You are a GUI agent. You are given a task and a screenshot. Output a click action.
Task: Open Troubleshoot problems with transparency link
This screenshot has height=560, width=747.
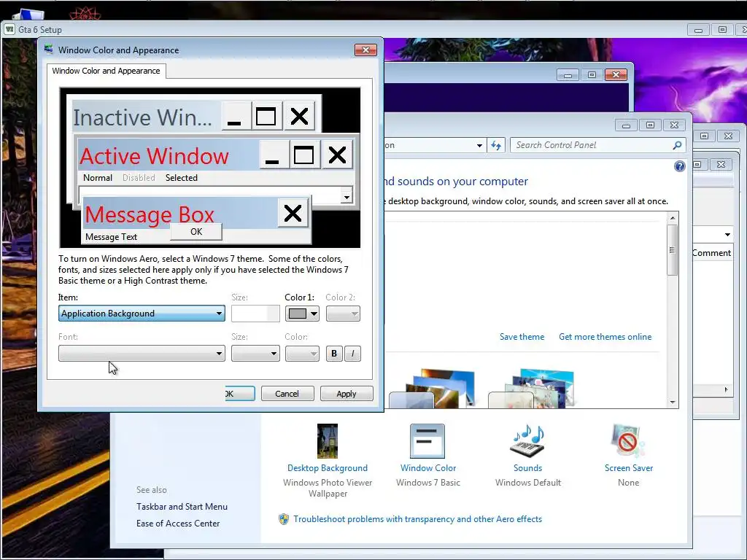pyautogui.click(x=417, y=519)
